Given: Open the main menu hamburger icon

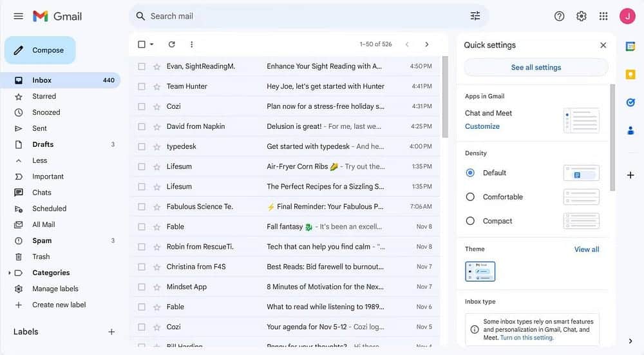Looking at the screenshot, I should point(18,16).
